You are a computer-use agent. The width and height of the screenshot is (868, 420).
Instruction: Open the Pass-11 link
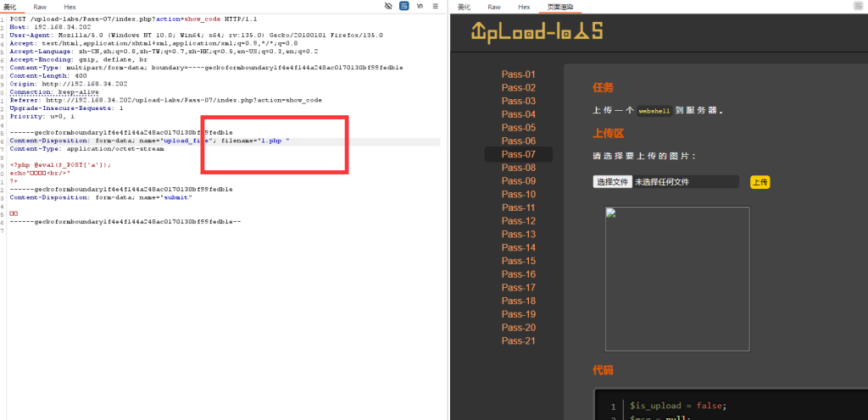pos(518,207)
